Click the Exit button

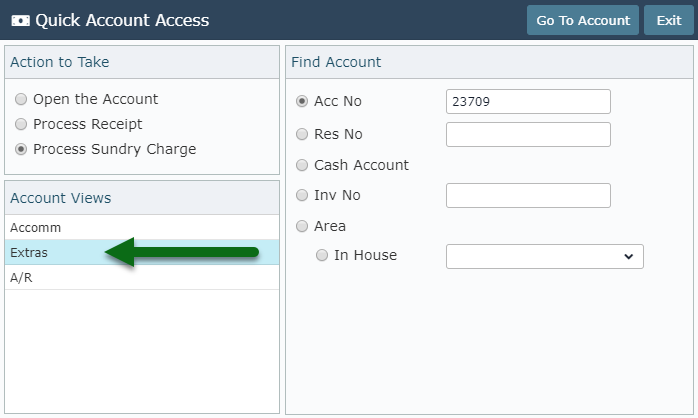click(669, 20)
